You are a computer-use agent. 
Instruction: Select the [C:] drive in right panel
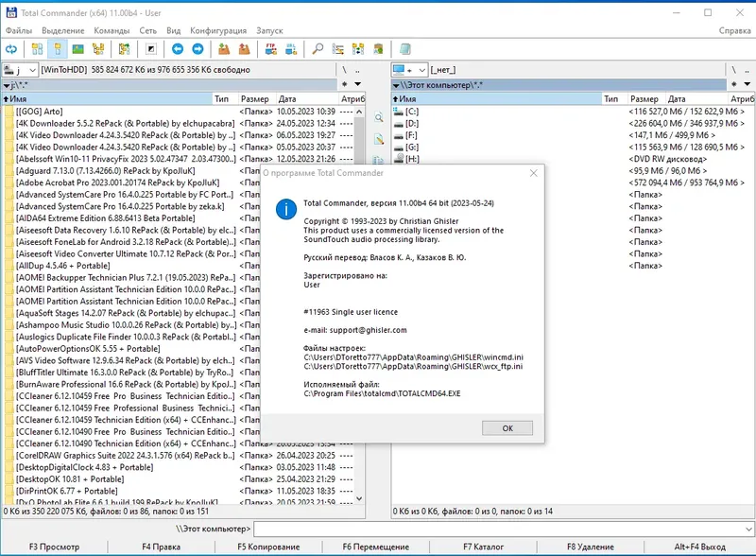pyautogui.click(x=412, y=112)
